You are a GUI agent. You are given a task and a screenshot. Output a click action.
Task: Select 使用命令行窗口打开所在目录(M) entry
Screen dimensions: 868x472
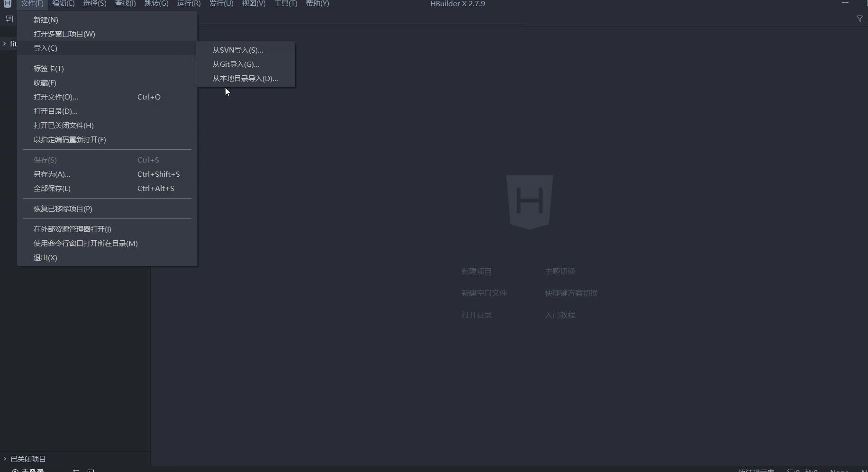click(107, 244)
